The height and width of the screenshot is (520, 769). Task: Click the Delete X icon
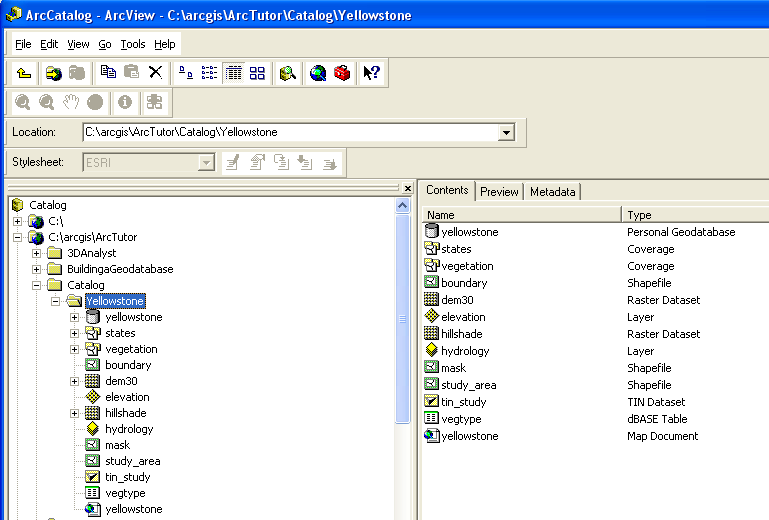click(x=155, y=73)
